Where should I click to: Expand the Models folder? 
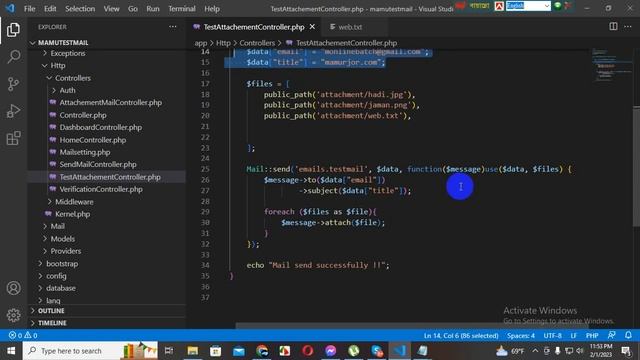click(x=62, y=239)
